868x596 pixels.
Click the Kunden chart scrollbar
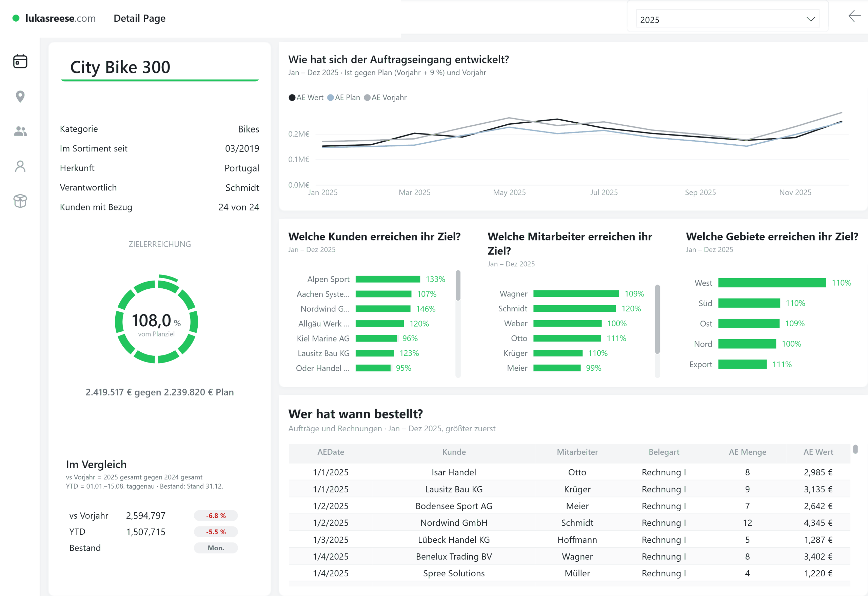coord(458,286)
